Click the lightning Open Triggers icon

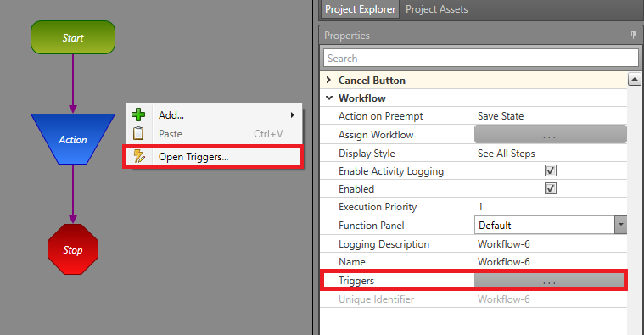(x=139, y=156)
